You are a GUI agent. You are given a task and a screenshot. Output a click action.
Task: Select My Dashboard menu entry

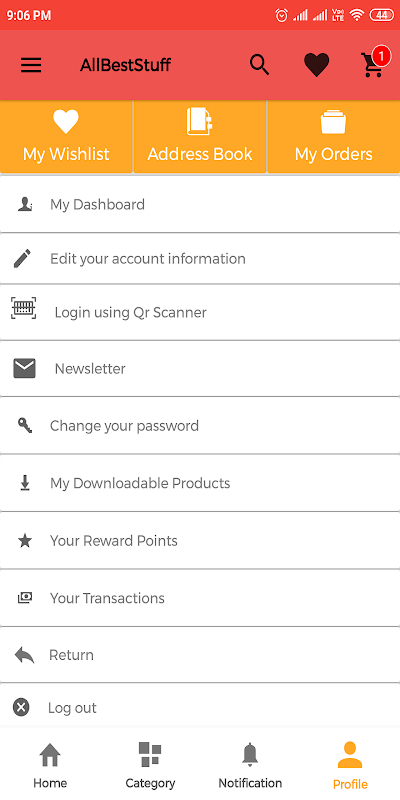200,204
